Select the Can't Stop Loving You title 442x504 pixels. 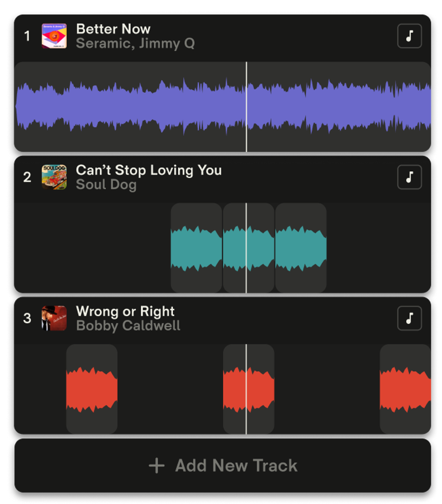[x=149, y=170]
